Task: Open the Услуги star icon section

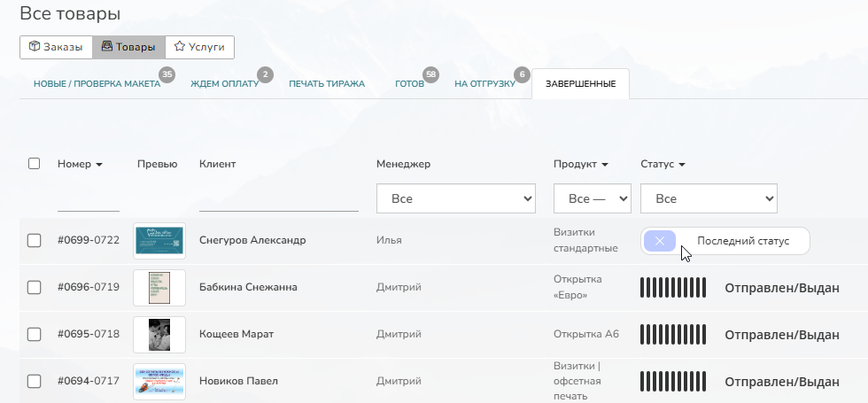Action: (199, 47)
